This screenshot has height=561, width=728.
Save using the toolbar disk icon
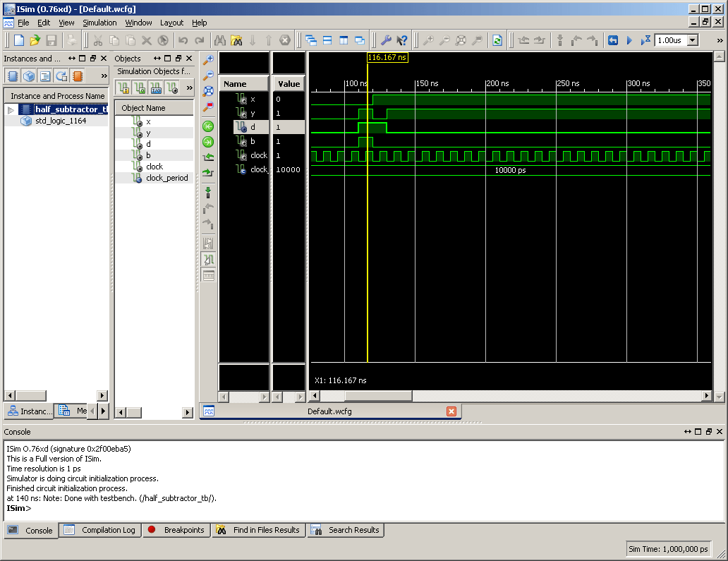[x=51, y=40]
